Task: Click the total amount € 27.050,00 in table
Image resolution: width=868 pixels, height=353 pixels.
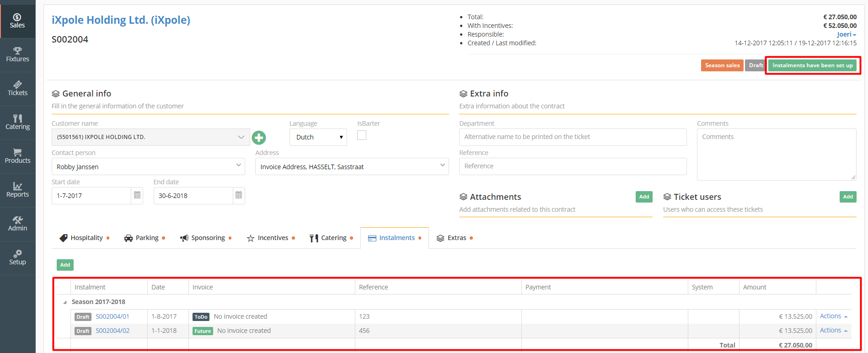Action: (x=795, y=345)
